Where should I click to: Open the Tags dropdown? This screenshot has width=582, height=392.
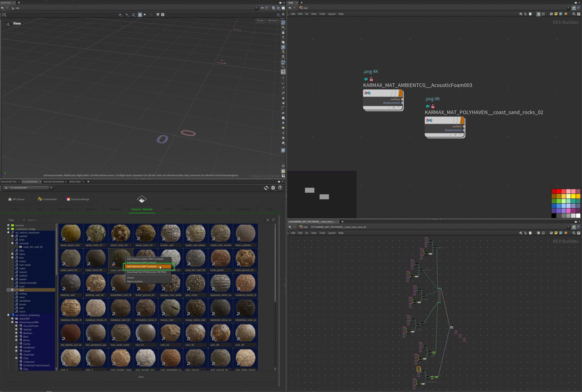pos(16,220)
